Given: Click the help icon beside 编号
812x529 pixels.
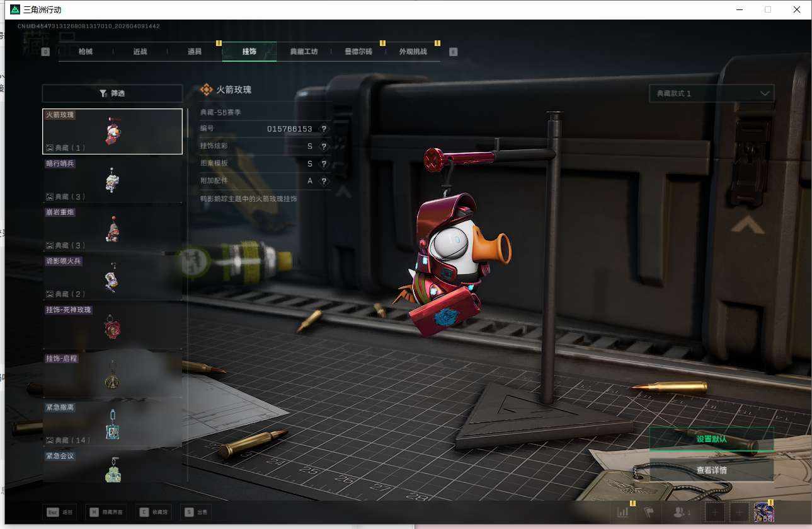Looking at the screenshot, I should click(x=324, y=129).
